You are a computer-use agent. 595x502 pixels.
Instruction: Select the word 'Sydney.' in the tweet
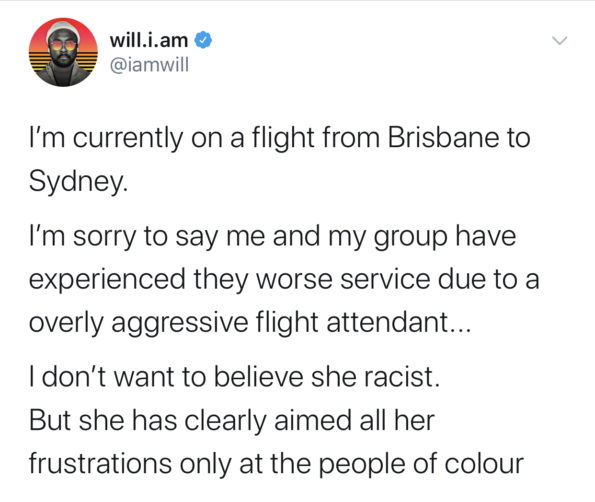coord(79,182)
